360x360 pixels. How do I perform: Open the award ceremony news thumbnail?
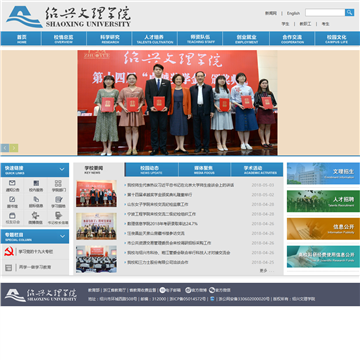pos(96,194)
